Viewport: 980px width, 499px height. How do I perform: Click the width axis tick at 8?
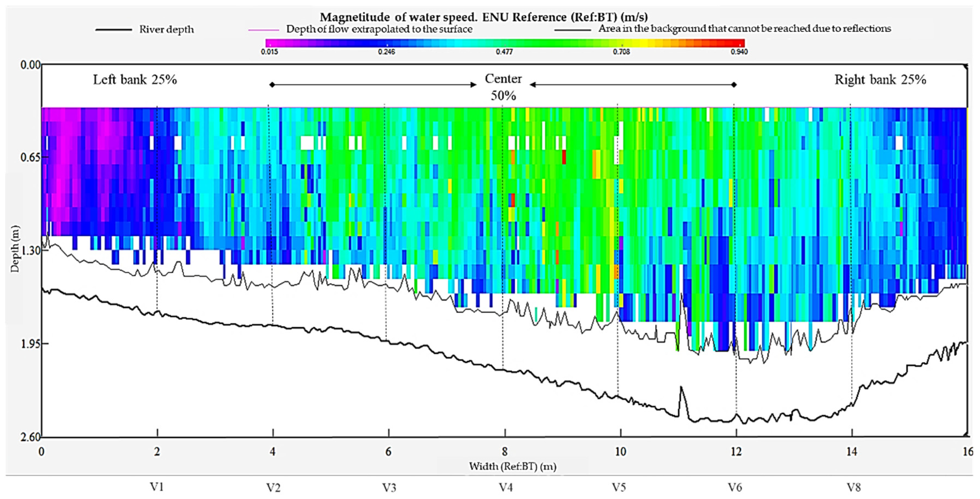coord(504,451)
